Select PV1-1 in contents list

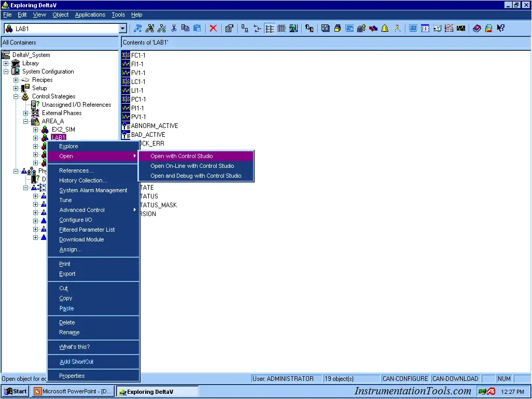[138, 117]
